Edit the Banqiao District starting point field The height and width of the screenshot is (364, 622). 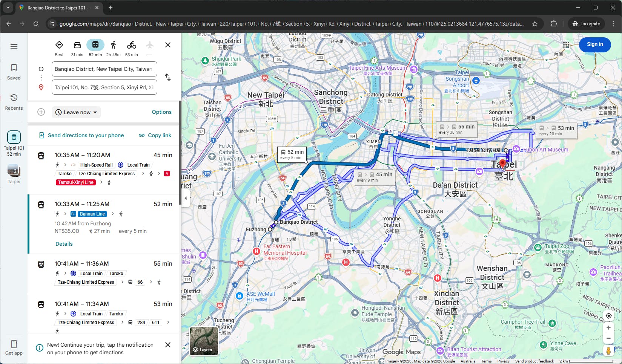[x=104, y=69]
